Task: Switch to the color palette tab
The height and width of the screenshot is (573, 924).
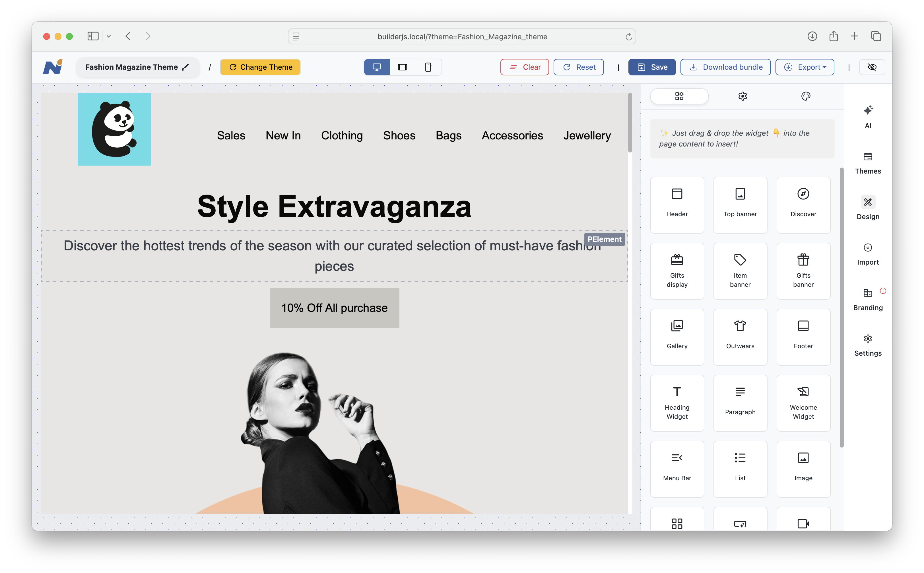Action: [805, 96]
